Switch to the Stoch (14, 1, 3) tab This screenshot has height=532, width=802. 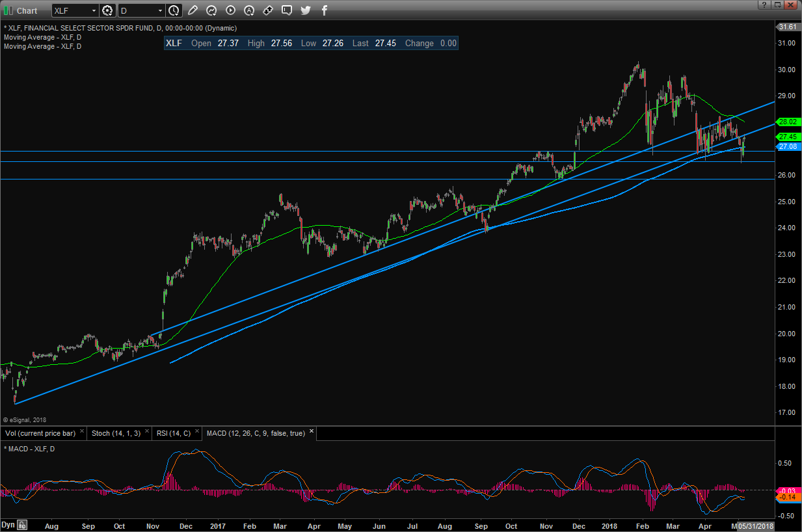pyautogui.click(x=116, y=433)
